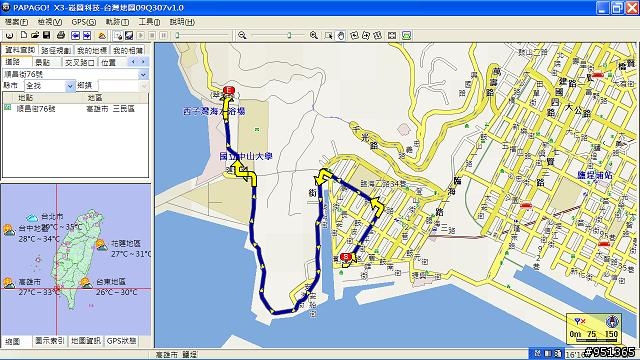Image resolution: width=640 pixels, height=360 pixels.
Task: Open the 說明(H) menu
Action: (182, 22)
